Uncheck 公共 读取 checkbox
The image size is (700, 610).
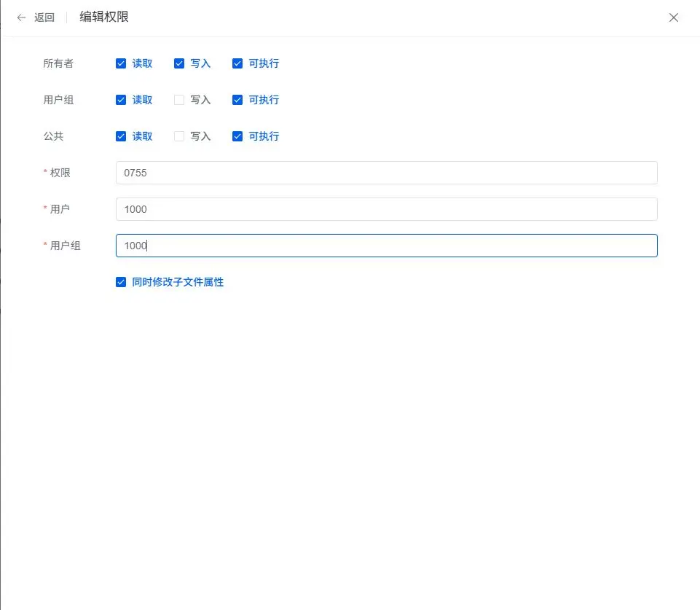click(121, 136)
